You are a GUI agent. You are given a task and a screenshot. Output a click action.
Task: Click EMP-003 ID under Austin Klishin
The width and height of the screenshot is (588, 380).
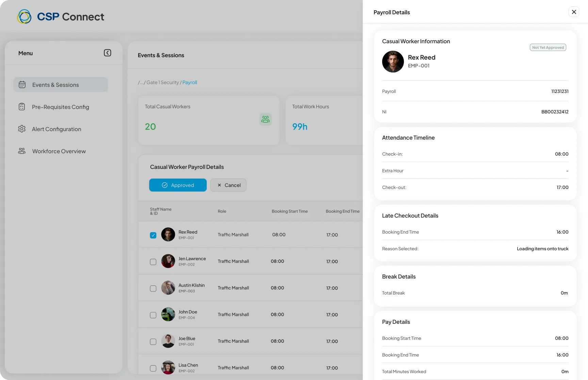point(187,291)
